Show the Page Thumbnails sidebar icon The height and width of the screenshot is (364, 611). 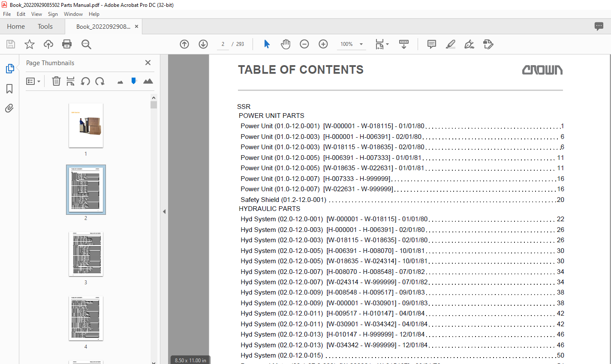[x=9, y=69]
